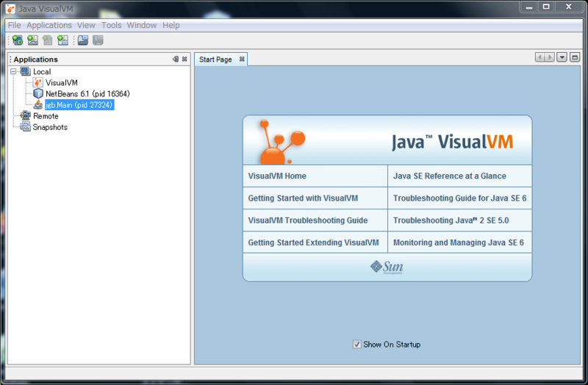Click the Local computer icon in tree
The width and height of the screenshot is (588, 385).
tap(26, 71)
